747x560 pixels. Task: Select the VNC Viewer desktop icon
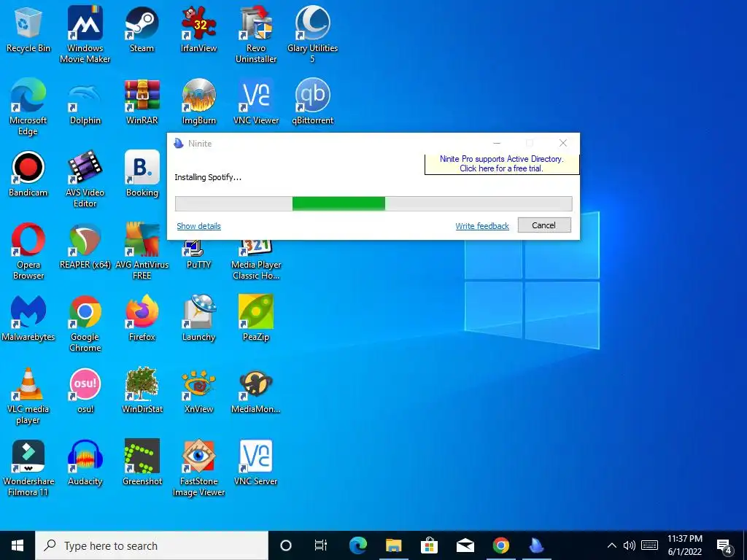[256, 102]
